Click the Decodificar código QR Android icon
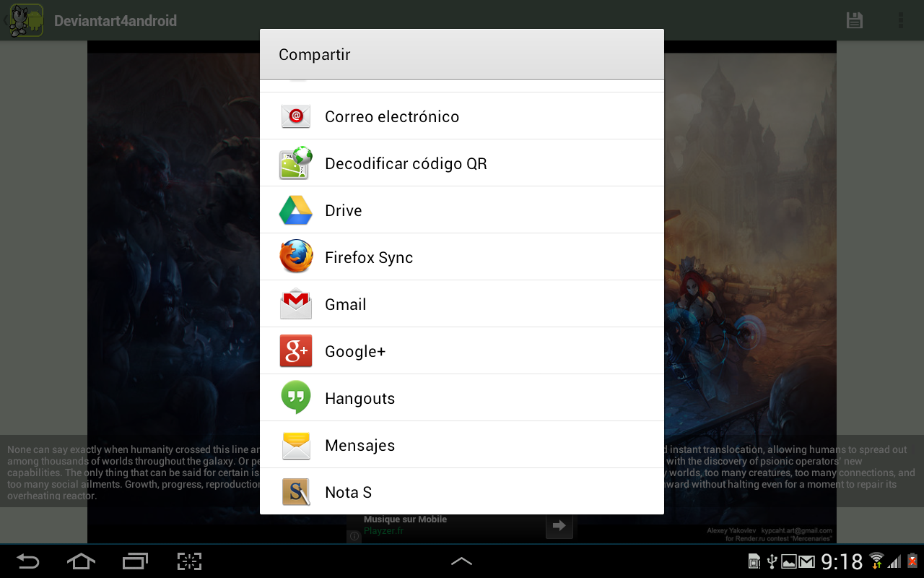Image resolution: width=924 pixels, height=578 pixels. coord(296,163)
